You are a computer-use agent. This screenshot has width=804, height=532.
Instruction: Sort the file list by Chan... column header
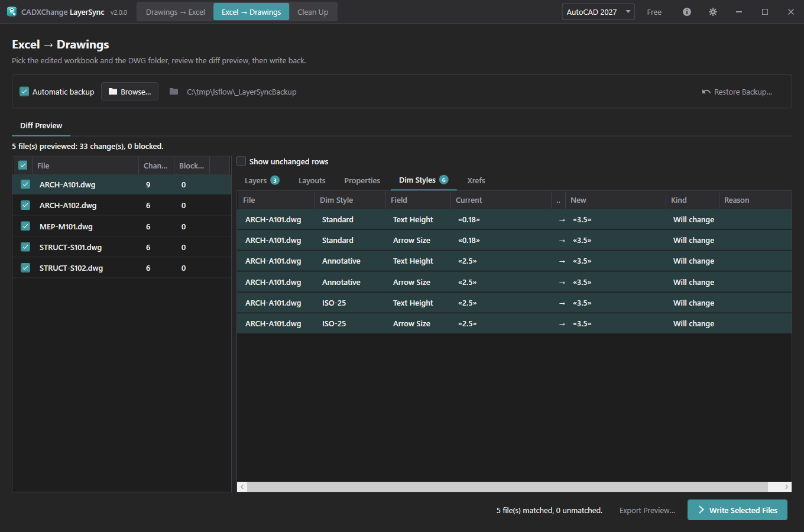coord(155,166)
